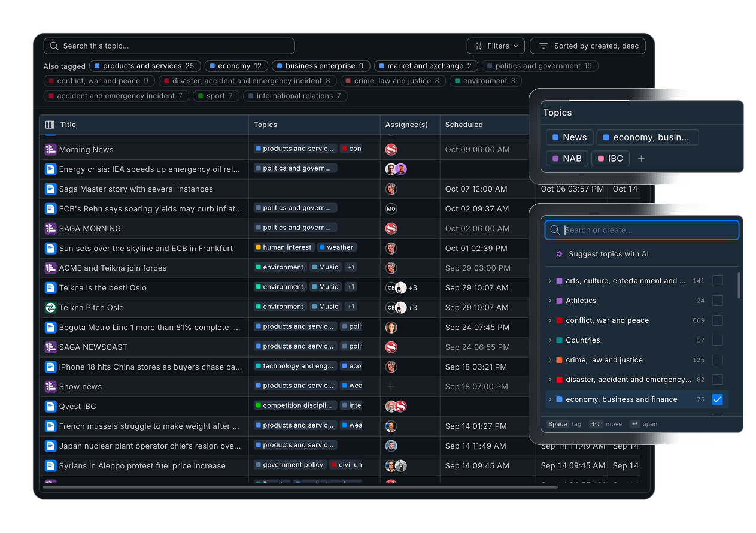Click the topic list vertical scrollbar
The image size is (756, 533).
pos(739,286)
